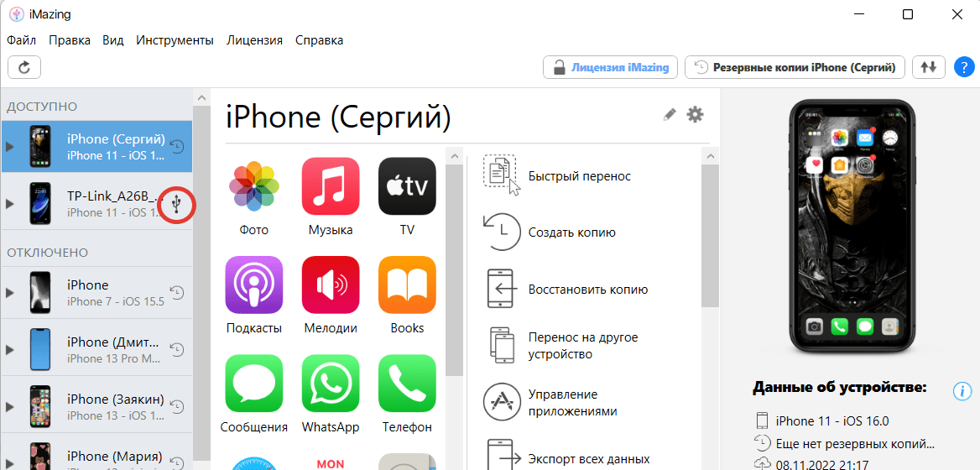The image size is (980, 470).
Task: Click the device info 'i' icon
Action: pyautogui.click(x=962, y=391)
